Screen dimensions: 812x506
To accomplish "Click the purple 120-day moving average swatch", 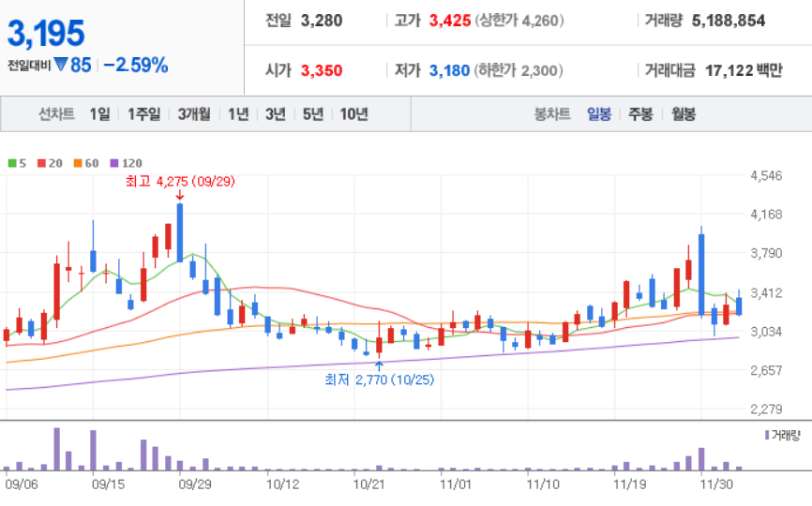I will [x=114, y=163].
